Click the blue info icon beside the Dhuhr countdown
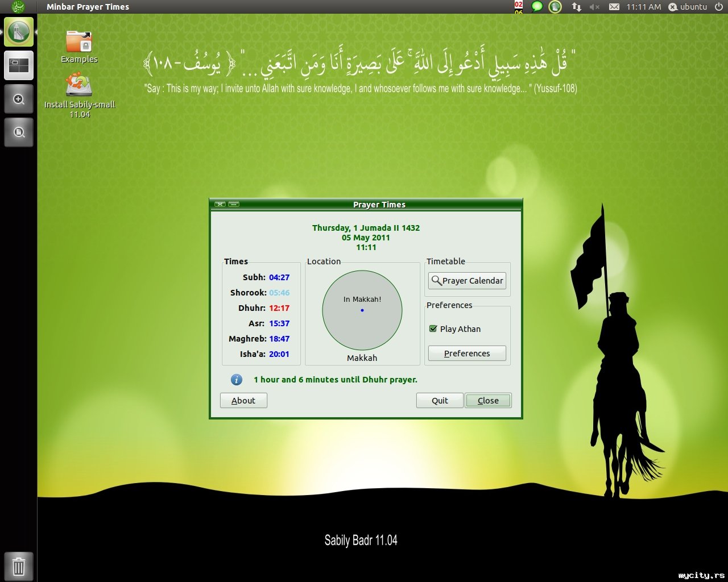728x582 pixels. click(237, 380)
